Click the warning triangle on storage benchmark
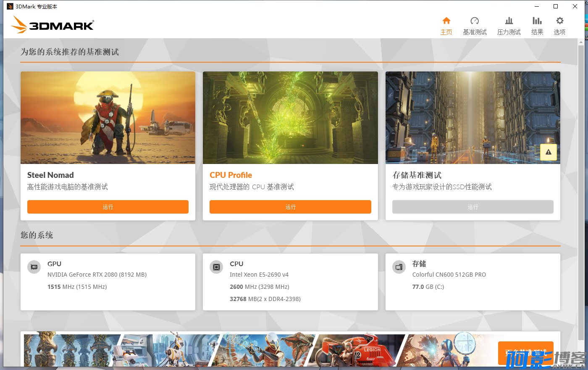The image size is (588, 370). [548, 152]
